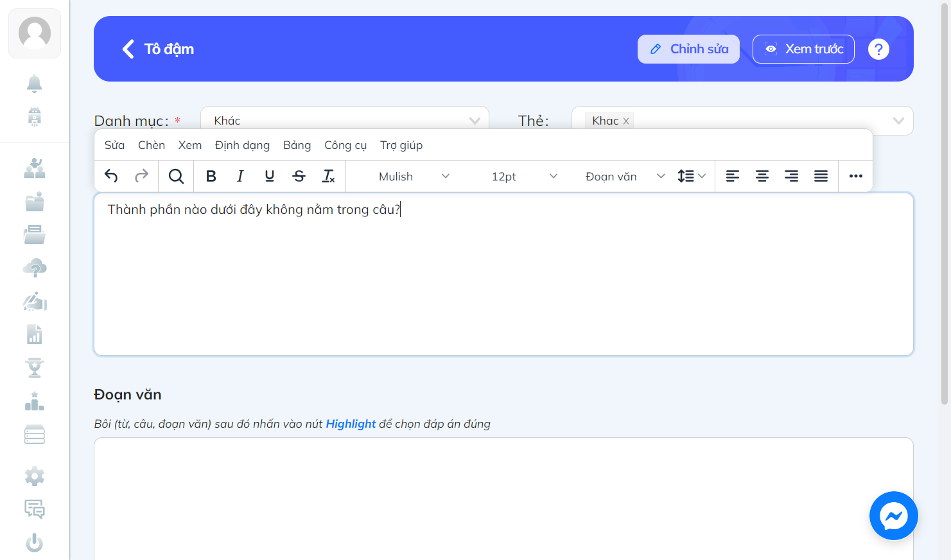
Task: Align text to the right
Action: [x=792, y=176]
